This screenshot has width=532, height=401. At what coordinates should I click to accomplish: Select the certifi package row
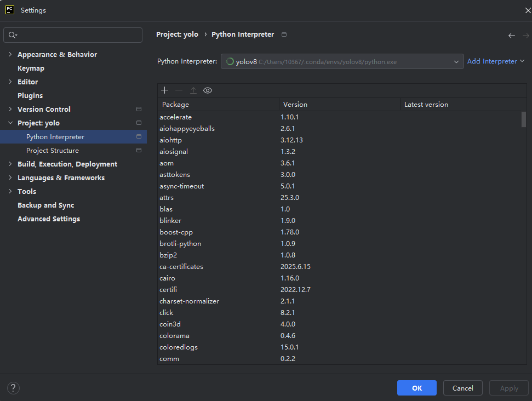click(339, 290)
